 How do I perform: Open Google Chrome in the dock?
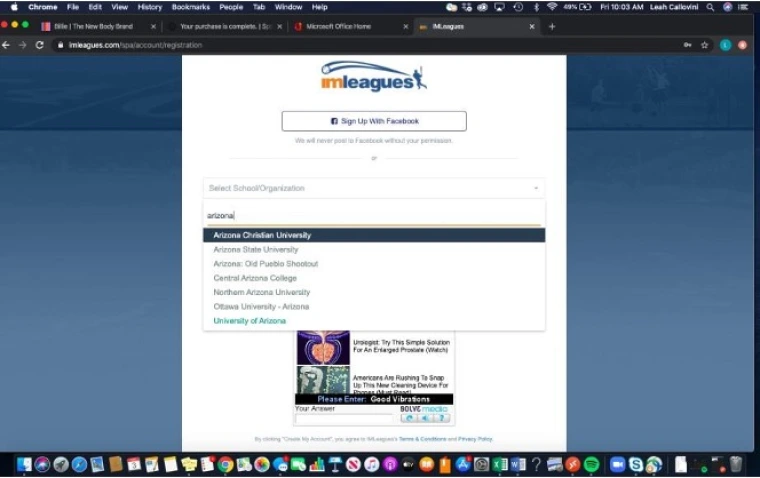[225, 464]
